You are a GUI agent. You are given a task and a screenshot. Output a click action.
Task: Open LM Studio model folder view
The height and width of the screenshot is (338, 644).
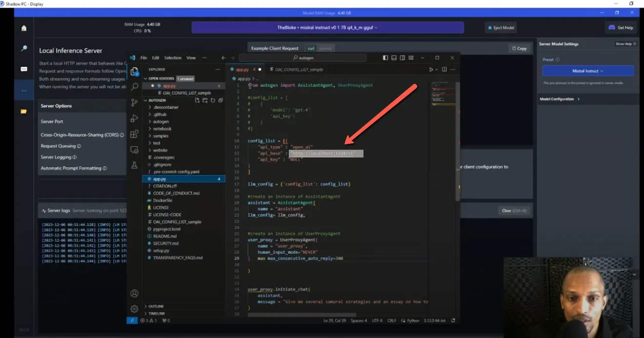(x=22, y=111)
